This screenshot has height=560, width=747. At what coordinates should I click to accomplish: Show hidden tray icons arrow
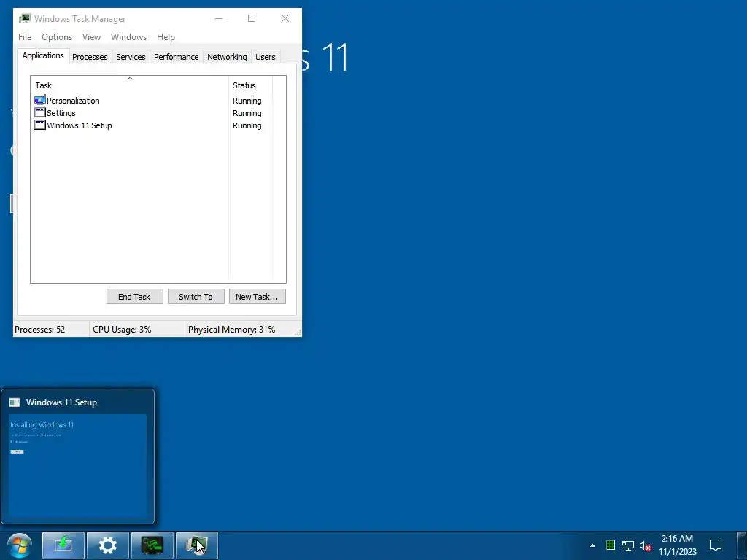click(592, 545)
